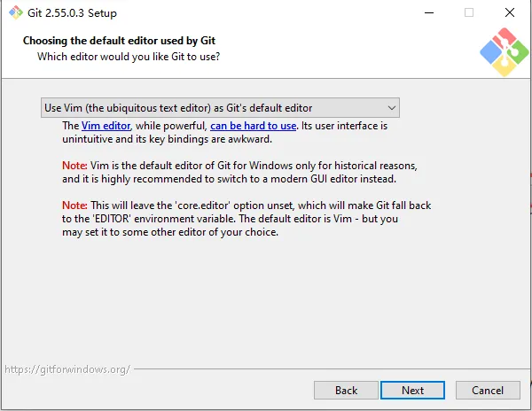Click the Git icon in the title bar
This screenshot has width=532, height=411.
point(16,13)
